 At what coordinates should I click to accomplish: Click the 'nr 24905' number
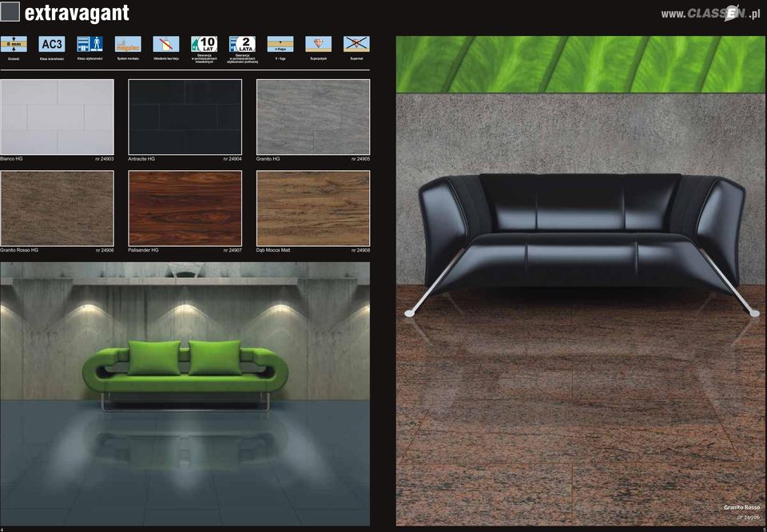click(x=361, y=159)
